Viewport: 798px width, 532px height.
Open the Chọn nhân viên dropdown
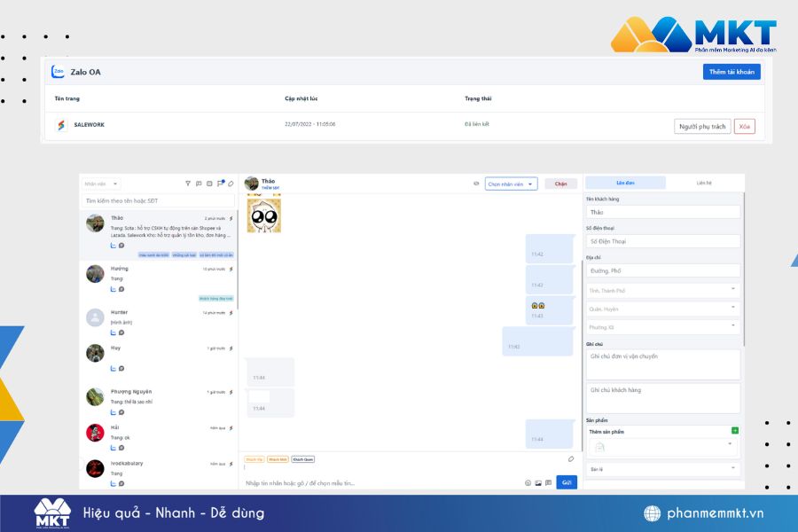[x=511, y=184]
